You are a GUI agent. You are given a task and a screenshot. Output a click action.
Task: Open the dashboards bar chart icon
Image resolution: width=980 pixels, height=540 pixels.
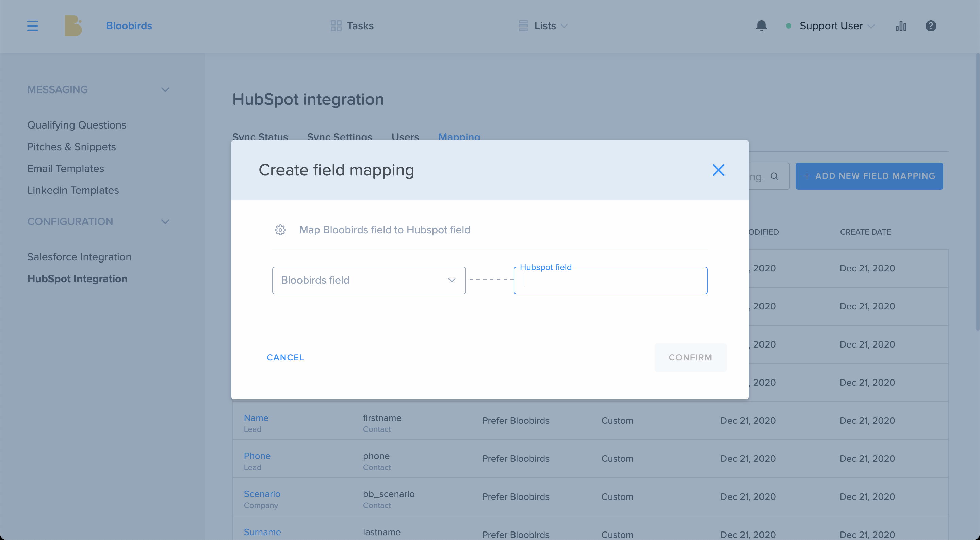(x=901, y=26)
